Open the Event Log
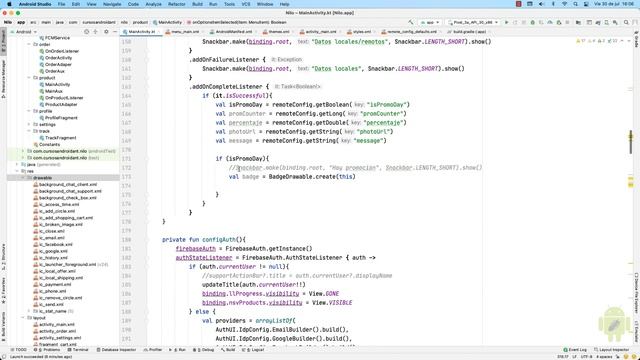This screenshot has height=360, width=640. pyautogui.click(x=575, y=350)
